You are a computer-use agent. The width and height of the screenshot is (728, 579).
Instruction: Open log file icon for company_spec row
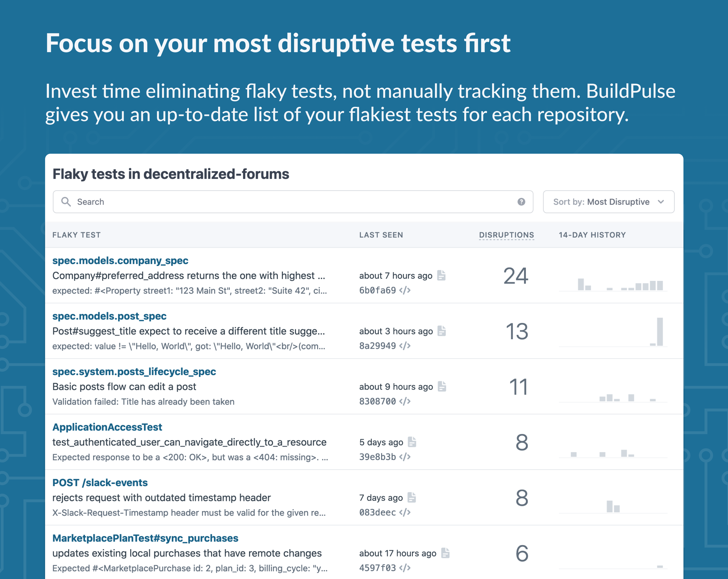coord(441,275)
